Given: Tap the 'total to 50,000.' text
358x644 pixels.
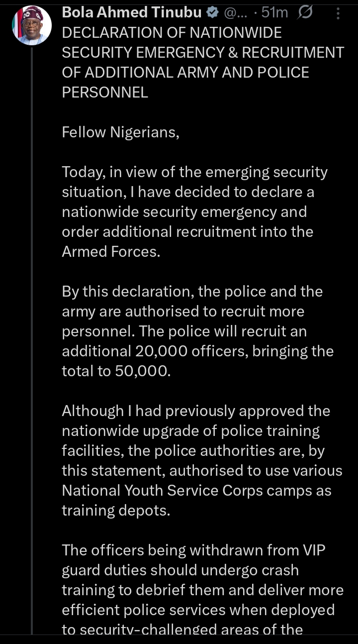Looking at the screenshot, I should coord(116,371).
